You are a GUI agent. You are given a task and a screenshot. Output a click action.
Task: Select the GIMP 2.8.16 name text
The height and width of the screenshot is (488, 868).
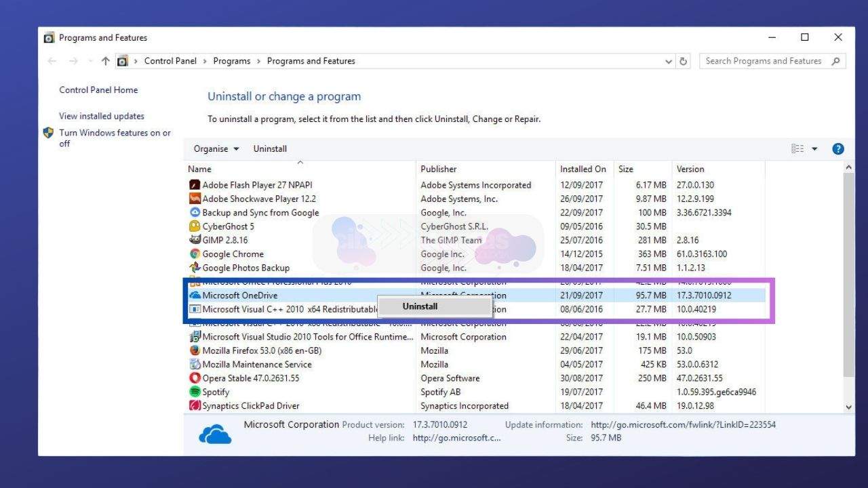click(225, 240)
